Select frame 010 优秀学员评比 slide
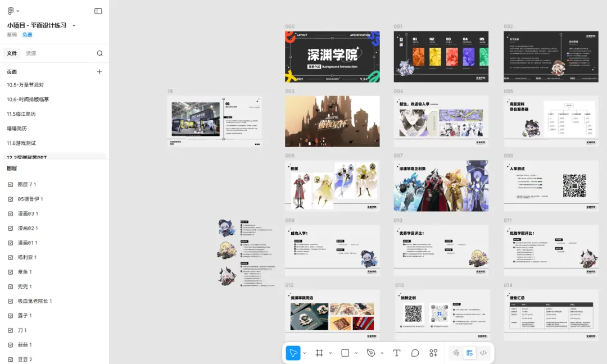Image resolution: width=607 pixels, height=364 pixels. [x=441, y=251]
